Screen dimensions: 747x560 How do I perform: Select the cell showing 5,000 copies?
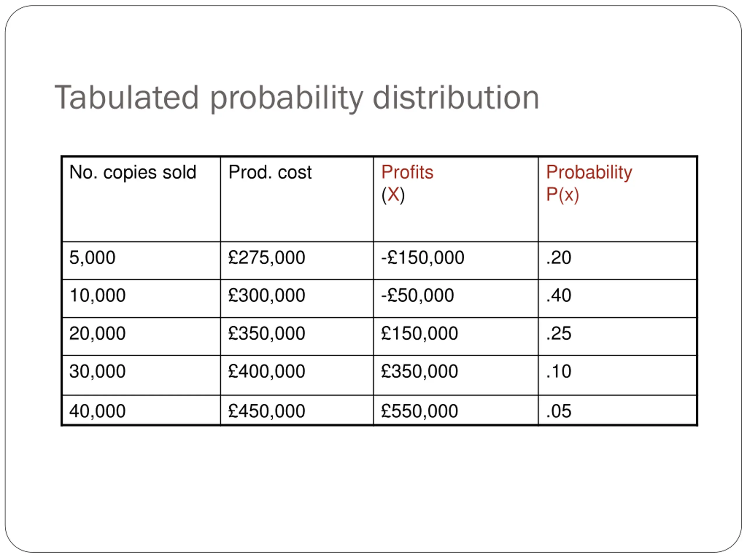(x=141, y=260)
